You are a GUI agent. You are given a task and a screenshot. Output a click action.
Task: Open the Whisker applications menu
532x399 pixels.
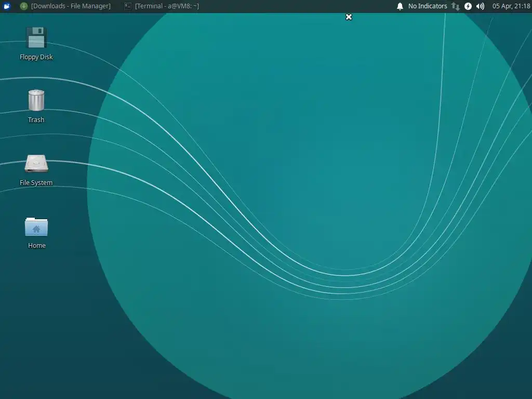(6, 6)
